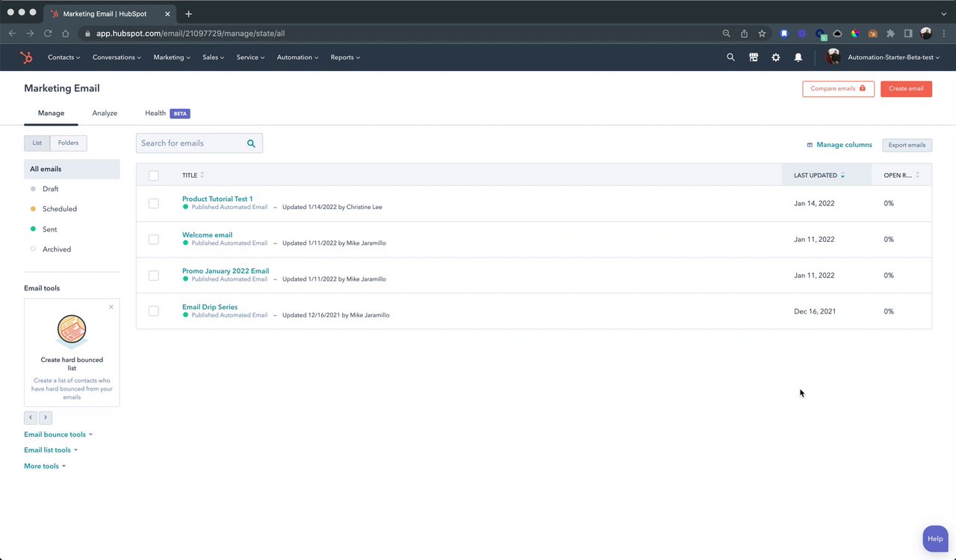This screenshot has width=956, height=560.
Task: Open the Notifications bell icon
Action: 798,57
